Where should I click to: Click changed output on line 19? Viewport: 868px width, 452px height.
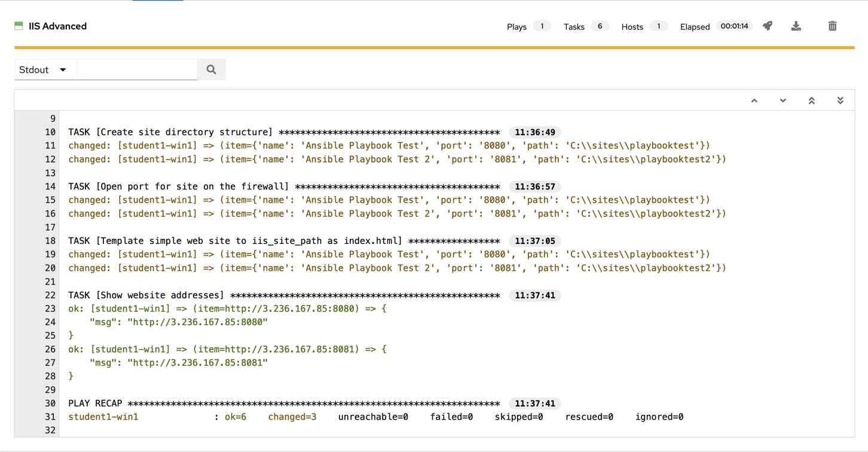[x=389, y=255]
